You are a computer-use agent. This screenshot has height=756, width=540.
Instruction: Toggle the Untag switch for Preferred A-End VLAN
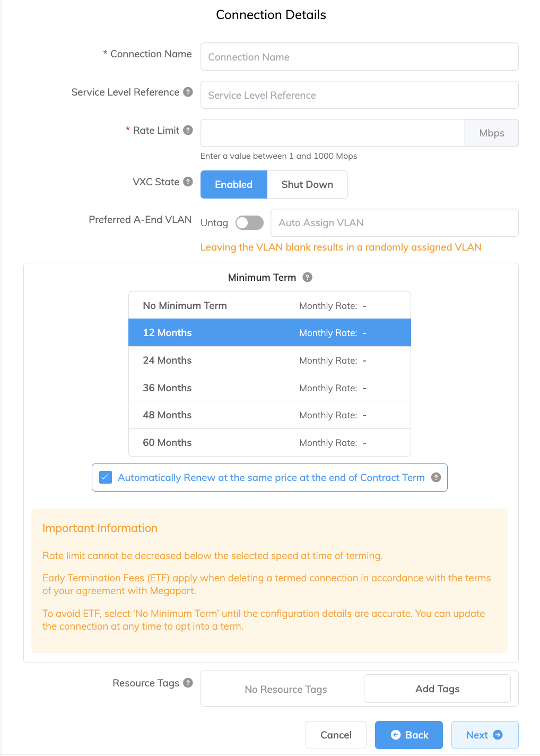pyautogui.click(x=249, y=222)
